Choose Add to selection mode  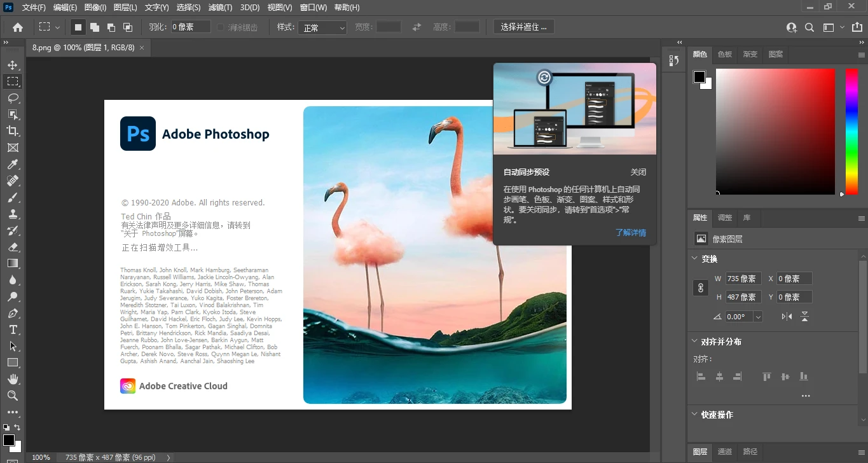[x=95, y=27]
